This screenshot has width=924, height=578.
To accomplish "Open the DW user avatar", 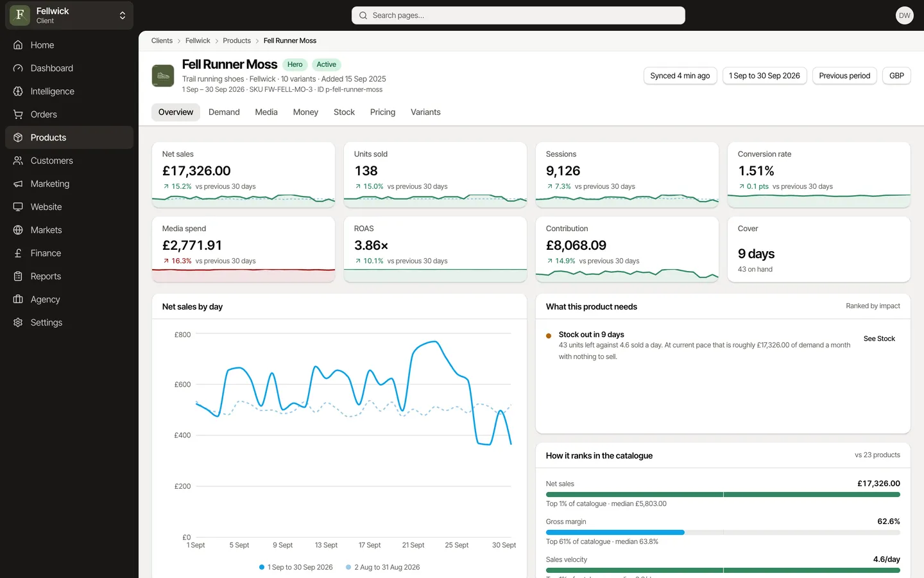I will (x=905, y=15).
